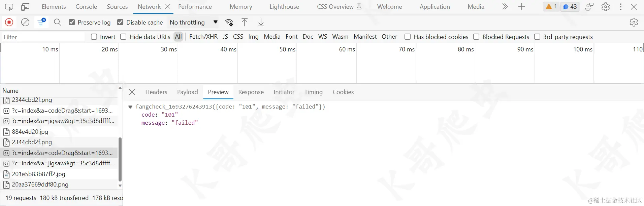
Task: Click the Name column header
Action: [59, 91]
